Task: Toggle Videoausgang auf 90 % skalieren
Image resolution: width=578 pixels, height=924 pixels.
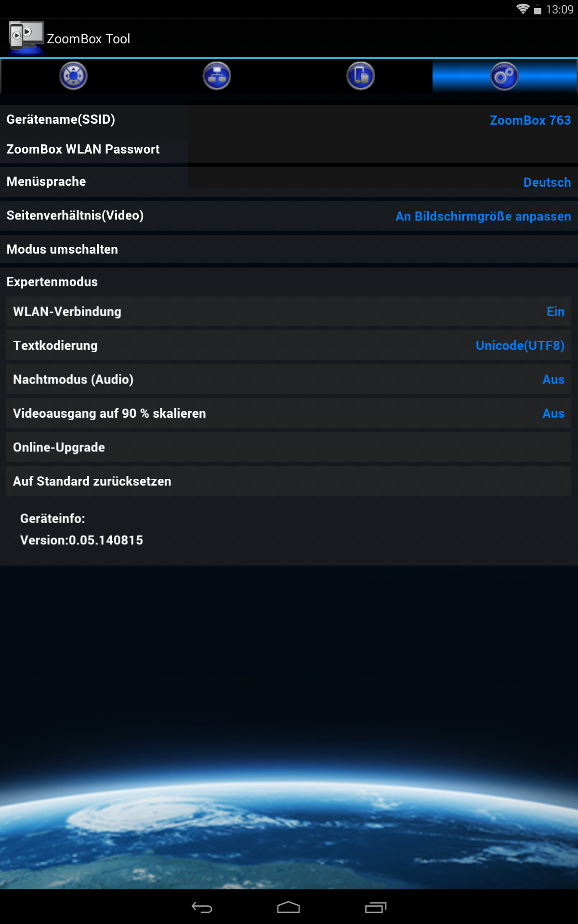Action: click(x=289, y=413)
